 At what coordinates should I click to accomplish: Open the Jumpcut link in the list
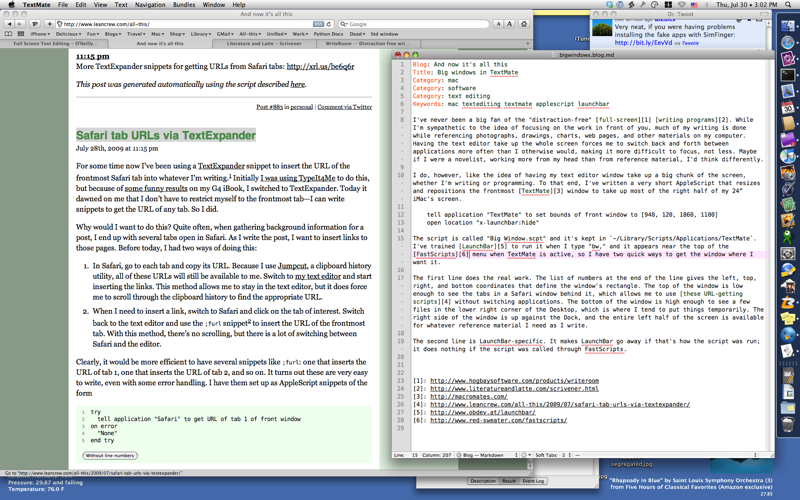pyautogui.click(x=292, y=266)
